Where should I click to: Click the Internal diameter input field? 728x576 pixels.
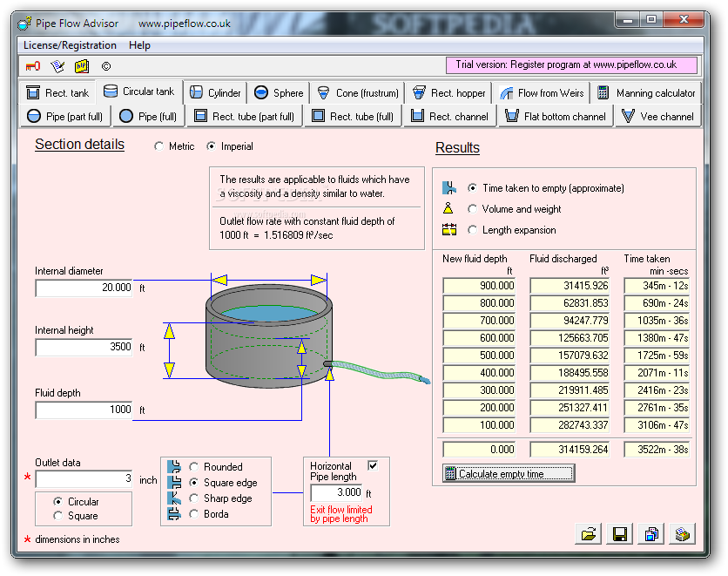point(84,288)
